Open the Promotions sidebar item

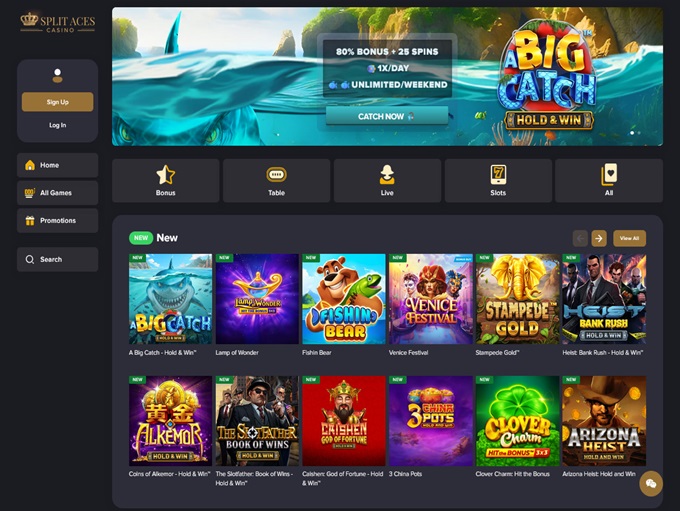pos(57,220)
